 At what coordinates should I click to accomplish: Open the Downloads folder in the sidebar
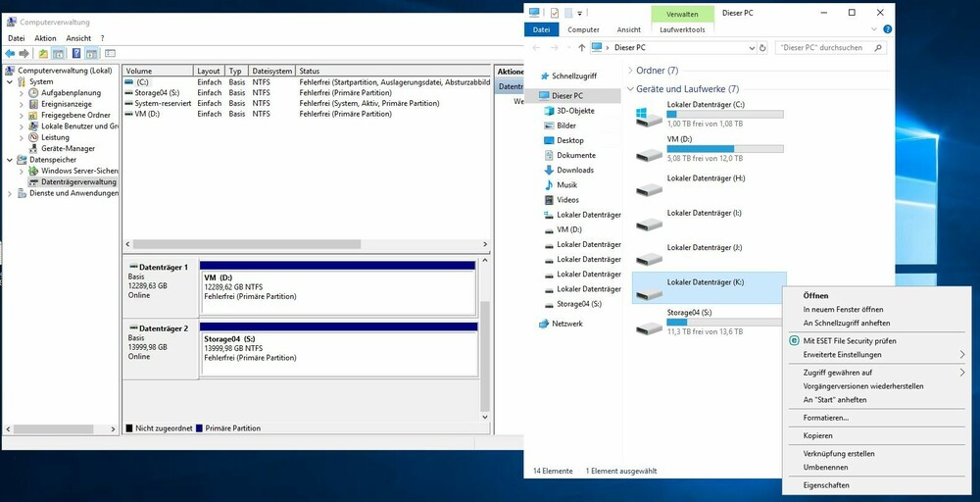click(574, 170)
